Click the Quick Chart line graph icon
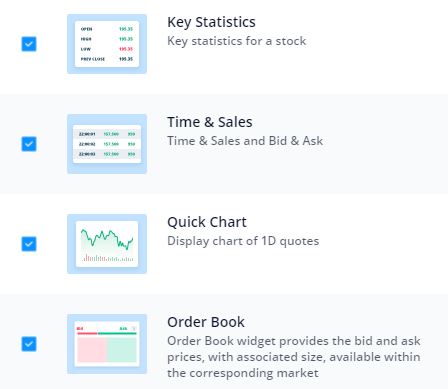Image resolution: width=448 pixels, height=389 pixels. tap(107, 244)
